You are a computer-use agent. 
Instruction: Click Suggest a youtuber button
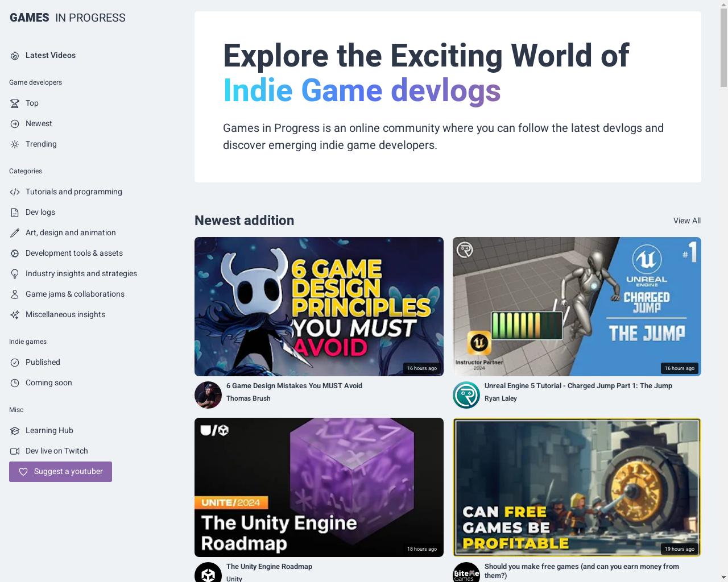(x=60, y=472)
